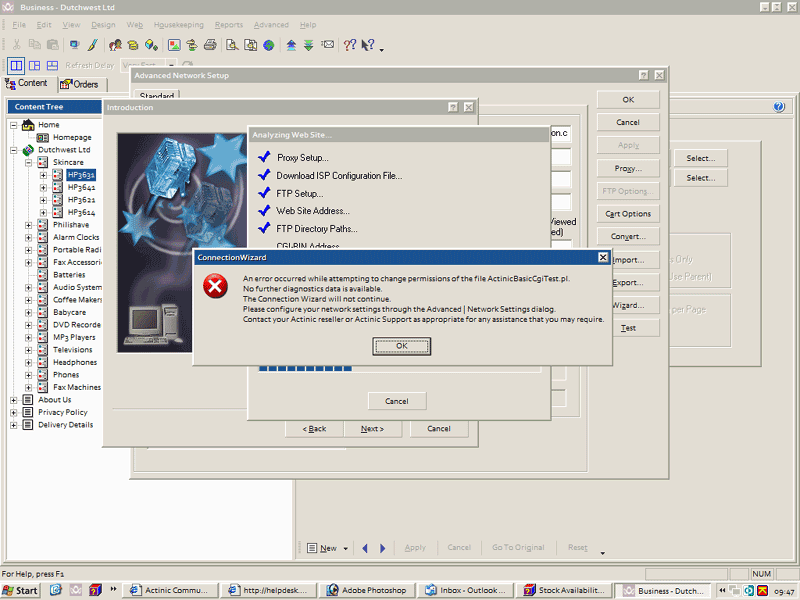This screenshot has height=600, width=800.
Task: Click the double question mark help icon
Action: (349, 45)
